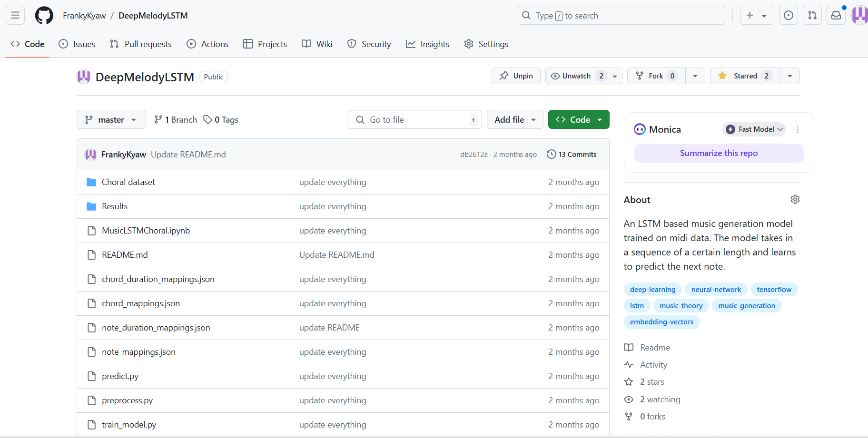This screenshot has width=868, height=438.
Task: Open the green Code dropdown button
Action: [579, 119]
